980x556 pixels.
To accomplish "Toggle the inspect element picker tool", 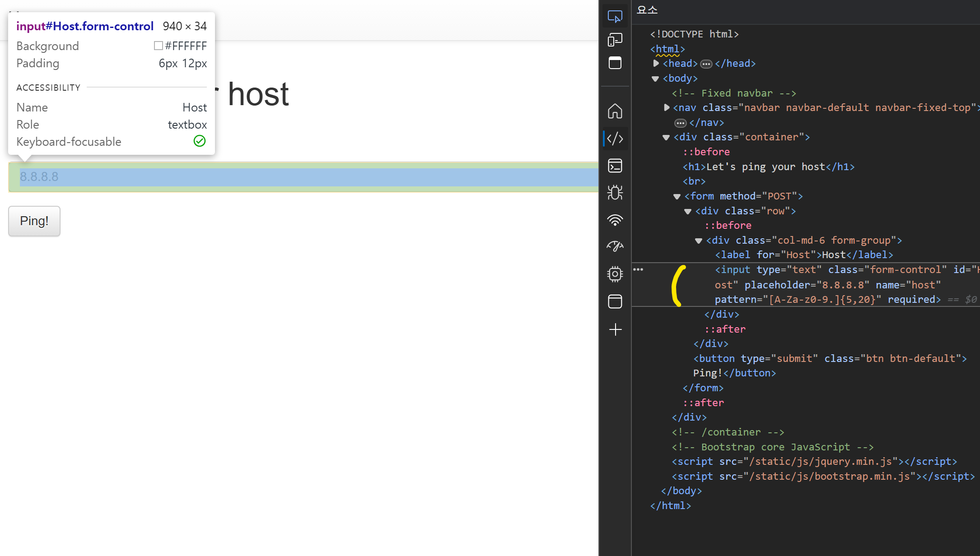I will 615,16.
